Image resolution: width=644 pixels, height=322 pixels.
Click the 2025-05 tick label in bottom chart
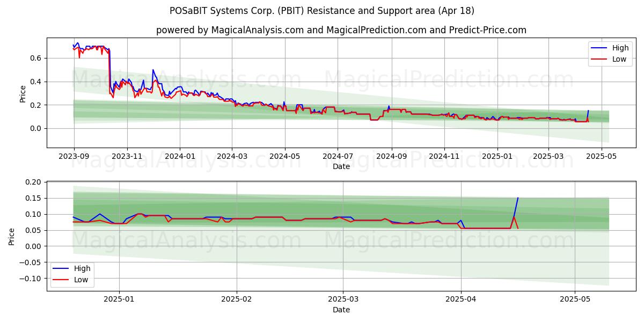point(575,299)
